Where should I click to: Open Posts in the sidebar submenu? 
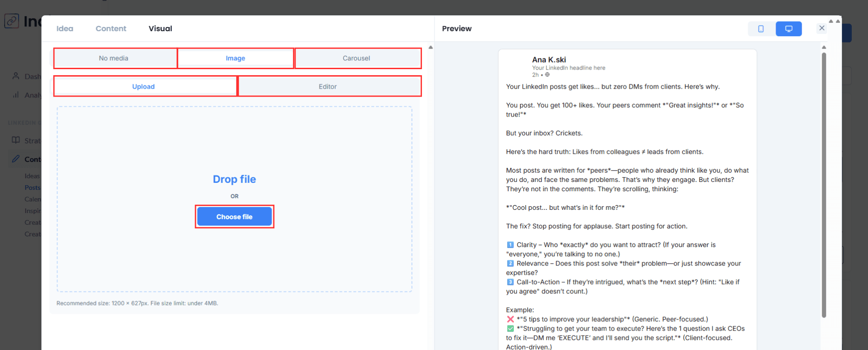click(x=32, y=188)
